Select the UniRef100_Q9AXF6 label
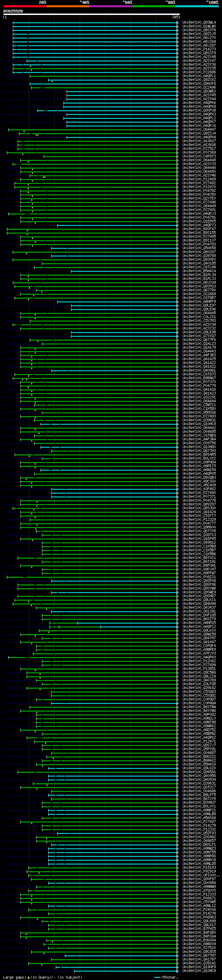 [199, 84]
